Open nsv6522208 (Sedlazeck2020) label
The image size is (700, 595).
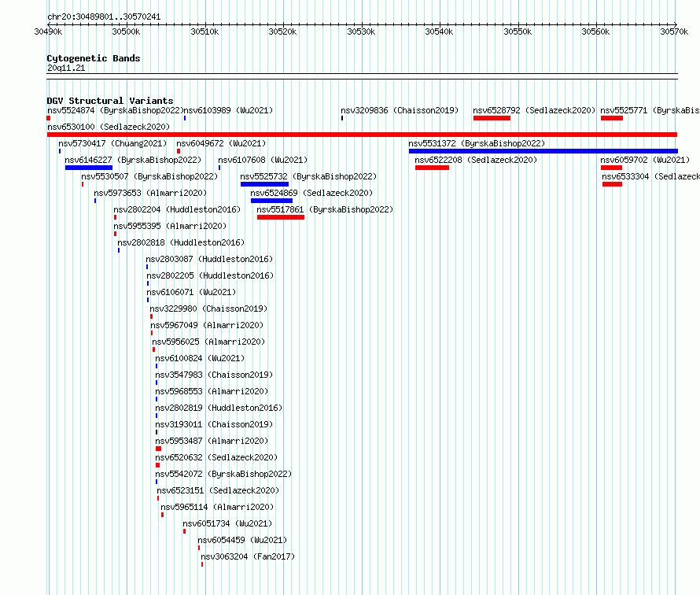(x=476, y=160)
